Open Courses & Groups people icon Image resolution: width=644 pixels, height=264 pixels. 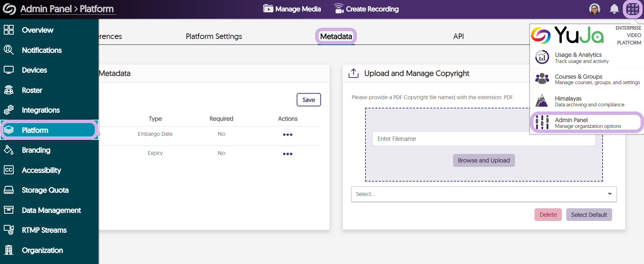click(542, 79)
